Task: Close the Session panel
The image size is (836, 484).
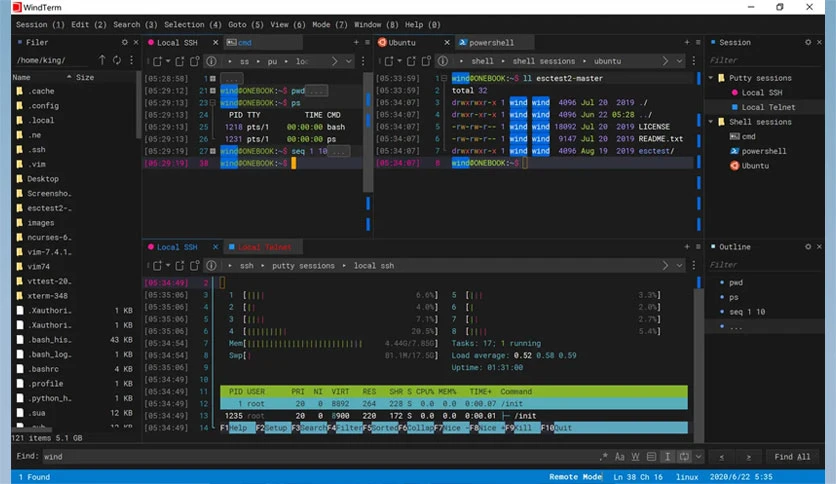Action: click(x=819, y=42)
